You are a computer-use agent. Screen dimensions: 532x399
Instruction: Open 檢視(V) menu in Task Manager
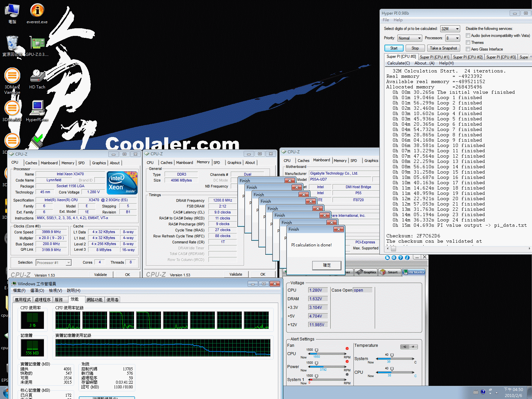click(x=56, y=291)
